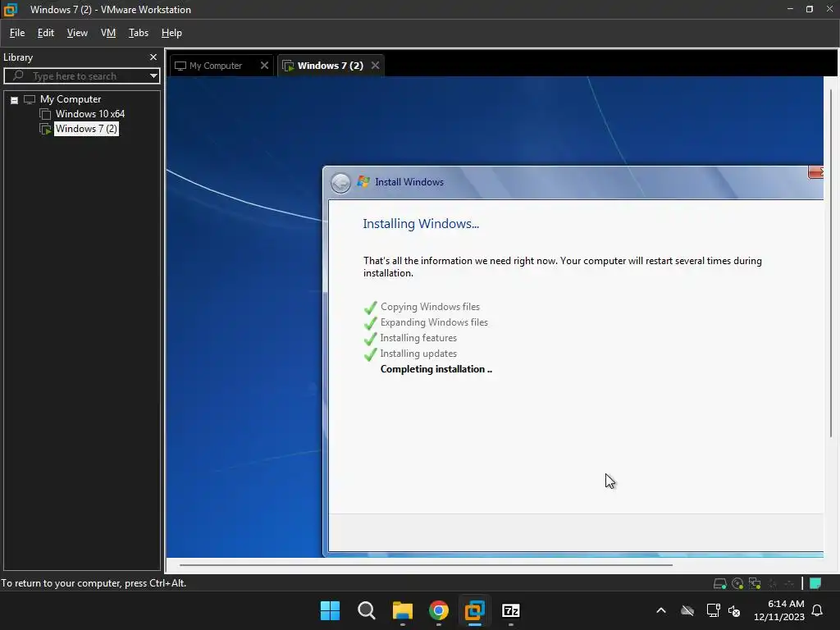Click the Copying Windows files checkmark
Screen dimensions: 840x630
point(370,308)
